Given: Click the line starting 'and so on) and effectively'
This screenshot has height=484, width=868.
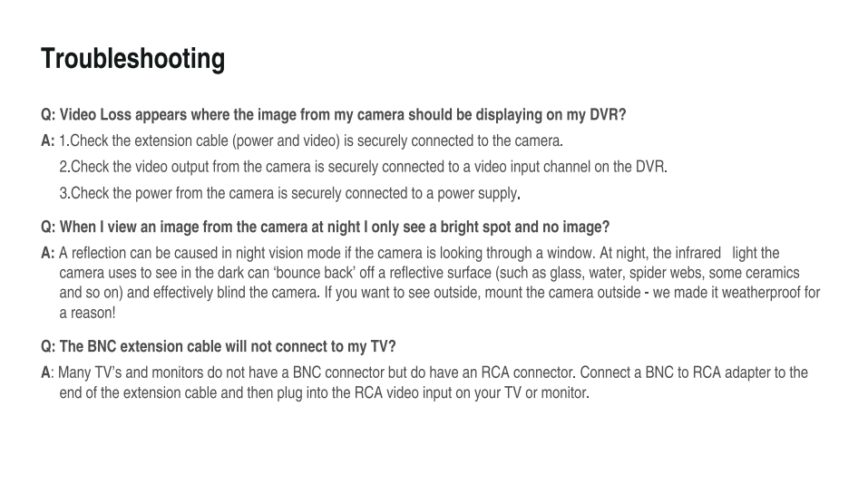Looking at the screenshot, I should [x=439, y=292].
